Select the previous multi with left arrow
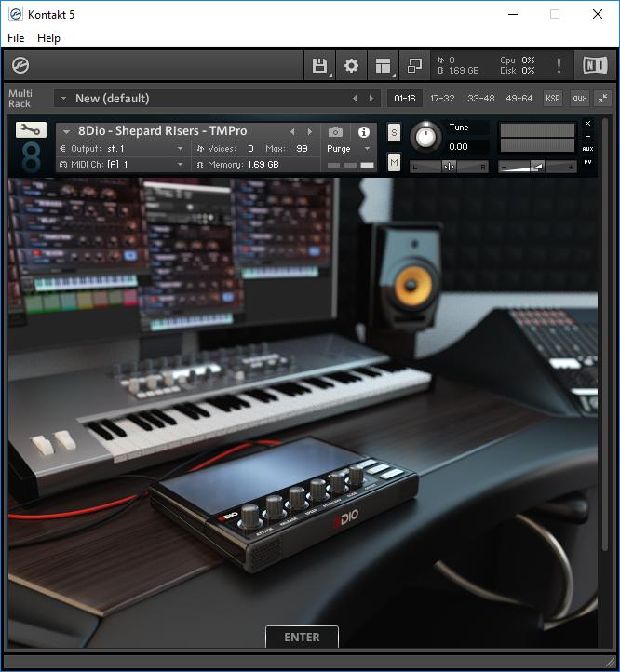Screen dimensions: 620x672 pos(355,98)
